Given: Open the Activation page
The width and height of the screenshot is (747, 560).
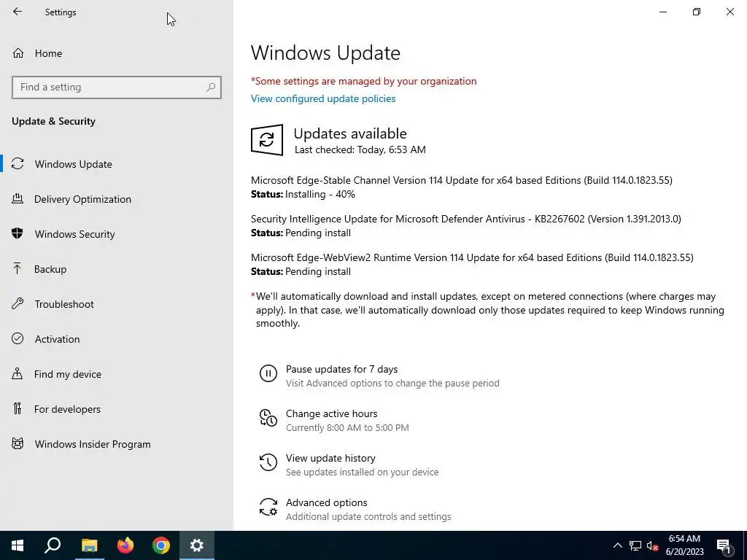Looking at the screenshot, I should [117, 339].
